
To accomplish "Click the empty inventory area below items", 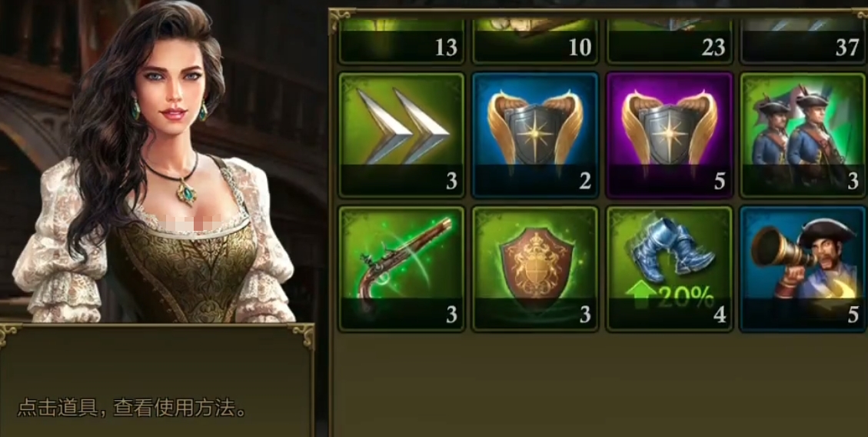I will [x=598, y=385].
